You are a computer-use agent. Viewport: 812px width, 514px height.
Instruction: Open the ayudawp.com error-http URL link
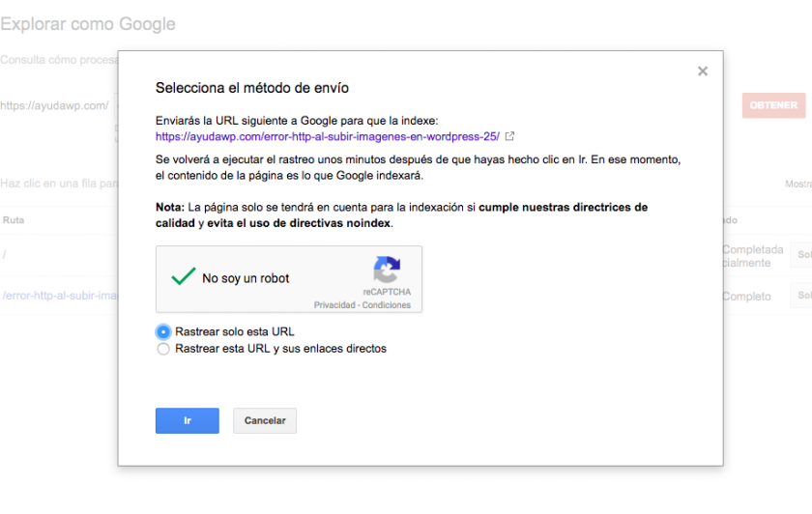tap(328, 136)
